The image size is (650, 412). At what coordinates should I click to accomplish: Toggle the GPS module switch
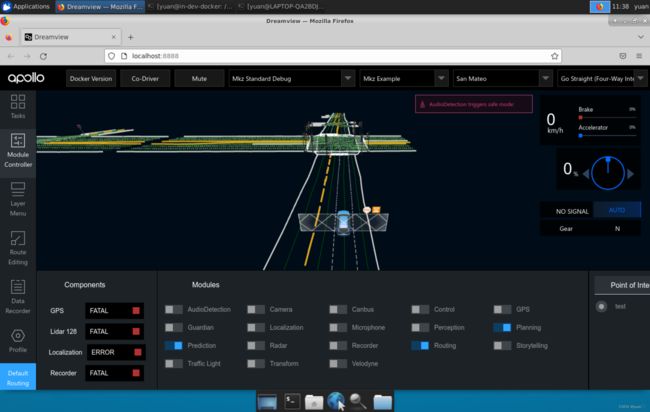coord(502,309)
